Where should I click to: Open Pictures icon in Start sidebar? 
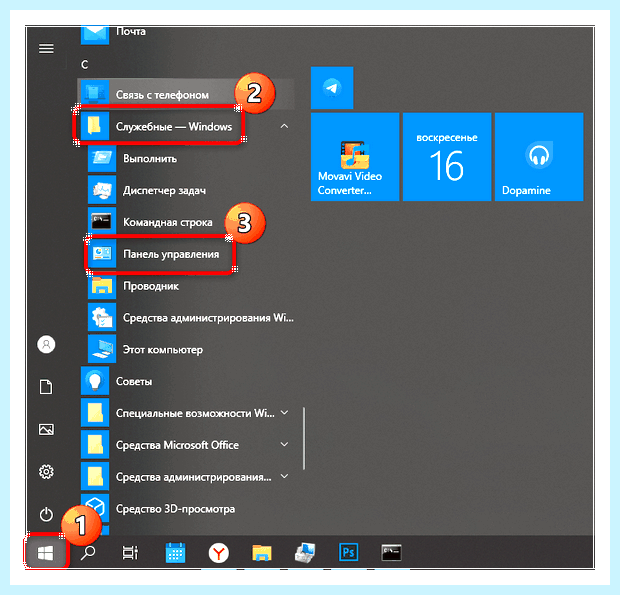(46, 429)
